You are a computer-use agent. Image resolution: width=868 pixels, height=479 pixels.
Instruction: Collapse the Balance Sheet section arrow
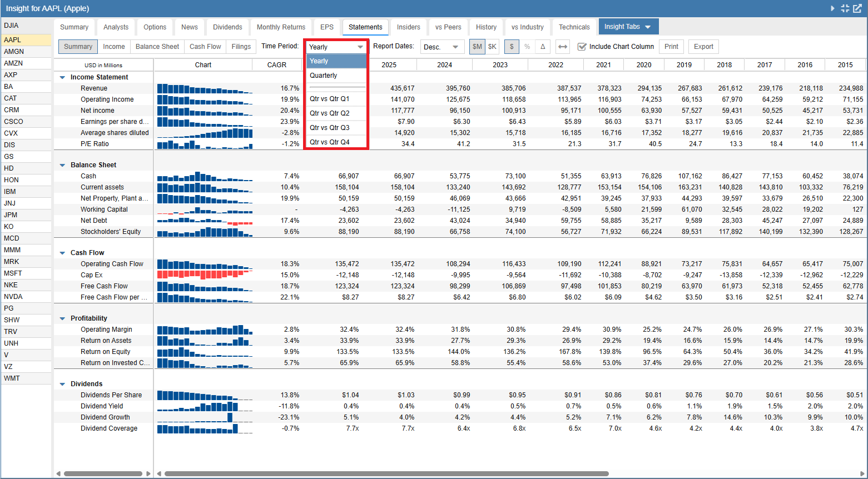(x=62, y=165)
